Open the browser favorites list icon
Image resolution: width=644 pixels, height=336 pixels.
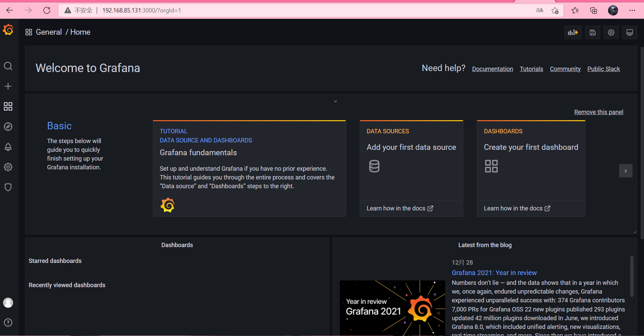(575, 10)
